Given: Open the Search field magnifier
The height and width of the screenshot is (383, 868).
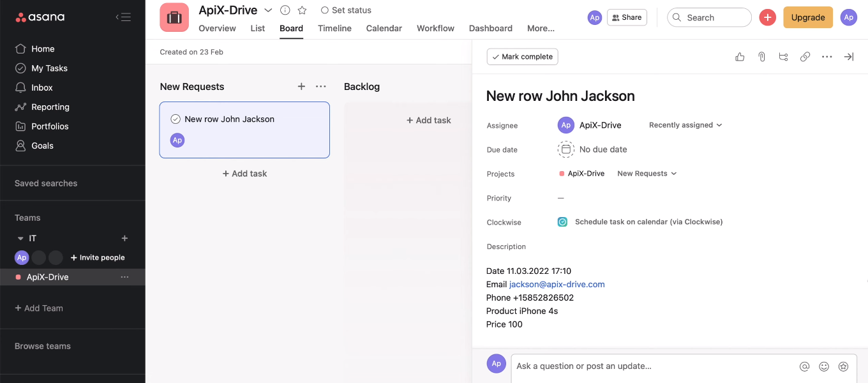Looking at the screenshot, I should [677, 17].
